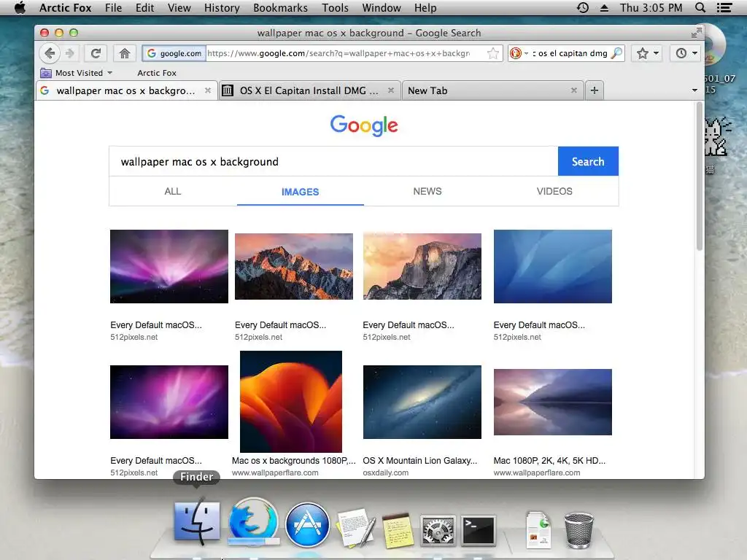Click the page vertical scrollbar
The width and height of the screenshot is (747, 560).
click(700, 176)
